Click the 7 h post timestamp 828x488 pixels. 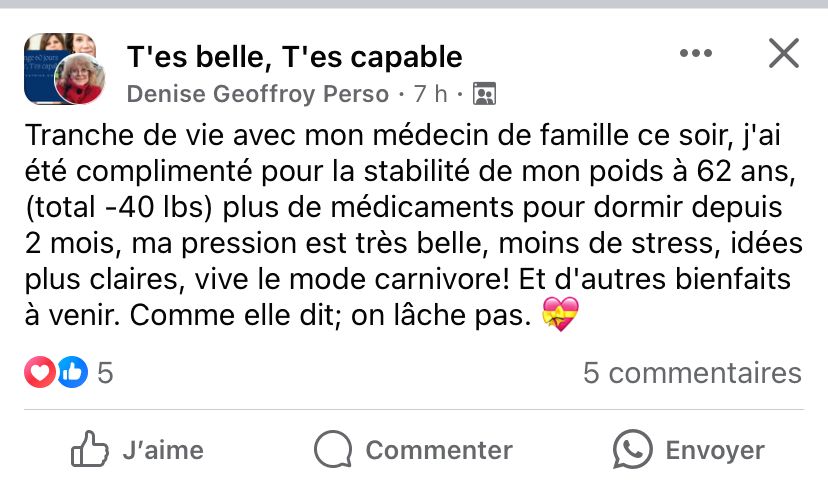click(430, 95)
